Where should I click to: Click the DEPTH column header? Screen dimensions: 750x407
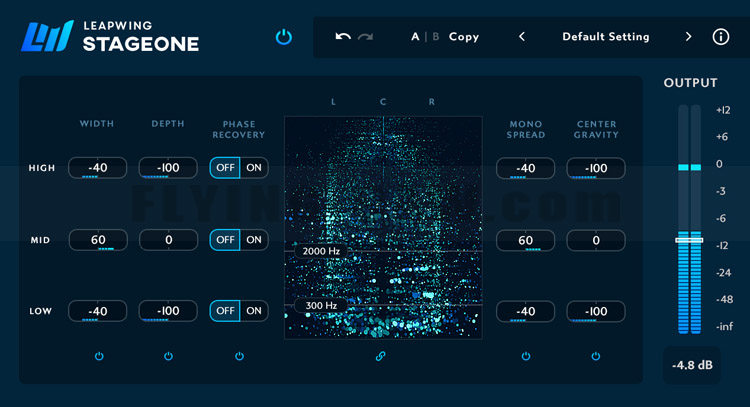[x=168, y=123]
